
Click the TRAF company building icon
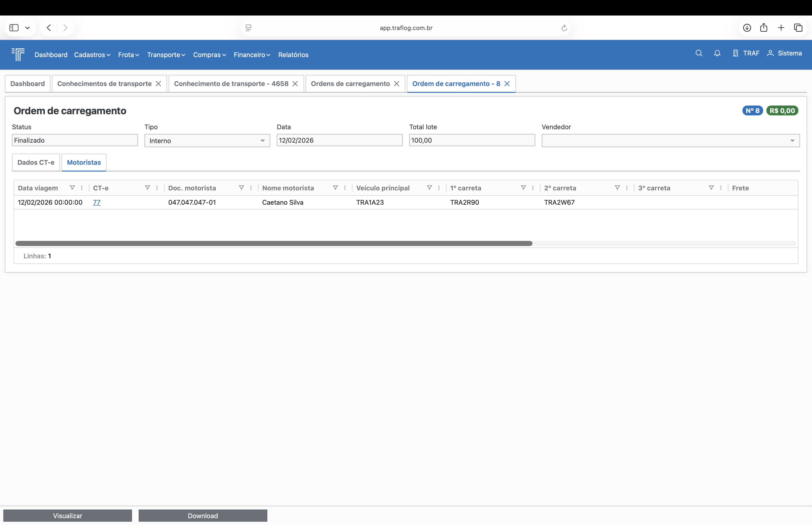tap(735, 53)
